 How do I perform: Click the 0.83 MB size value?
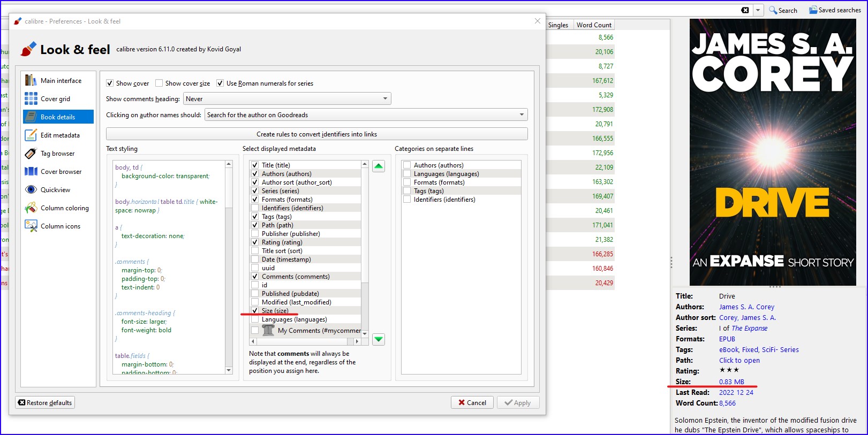pos(731,382)
